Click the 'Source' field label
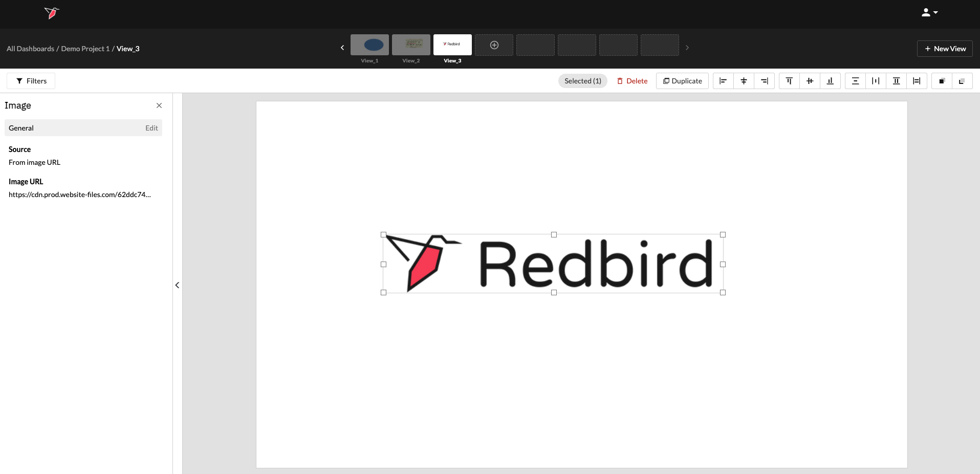This screenshot has height=474, width=980. click(x=19, y=149)
